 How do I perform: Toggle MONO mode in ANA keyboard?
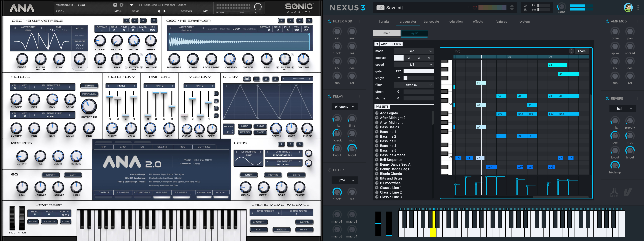33,222
